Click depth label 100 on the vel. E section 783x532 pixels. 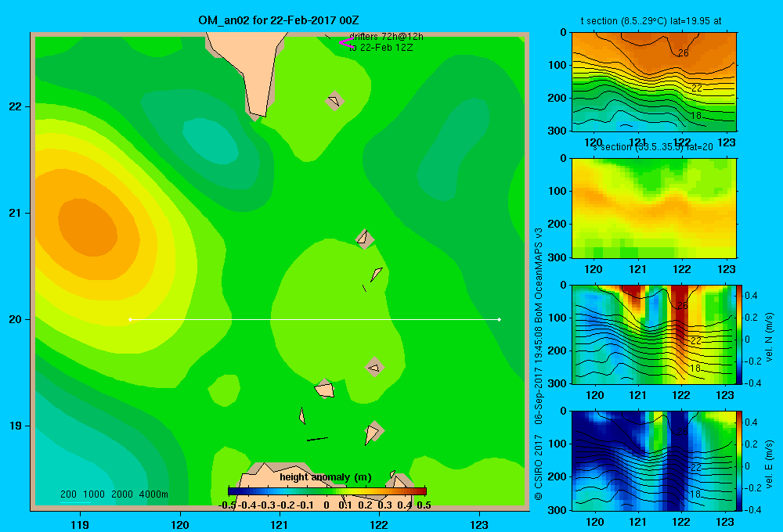click(556, 444)
